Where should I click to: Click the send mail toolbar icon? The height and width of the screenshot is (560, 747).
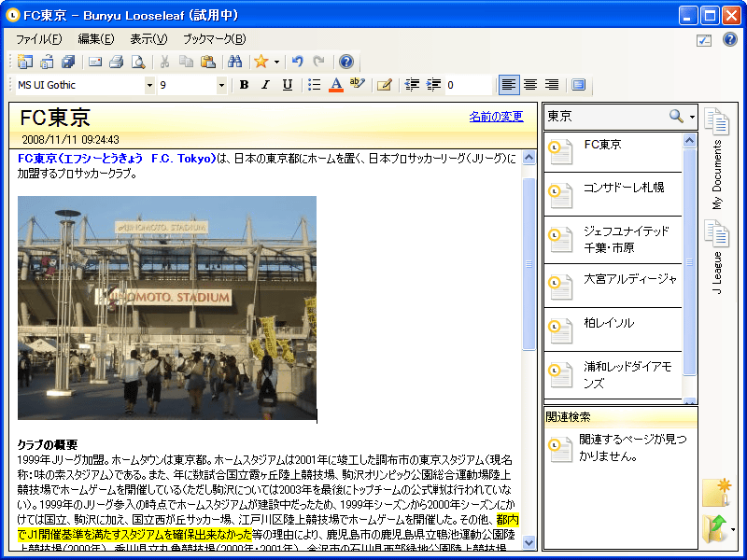tap(95, 62)
